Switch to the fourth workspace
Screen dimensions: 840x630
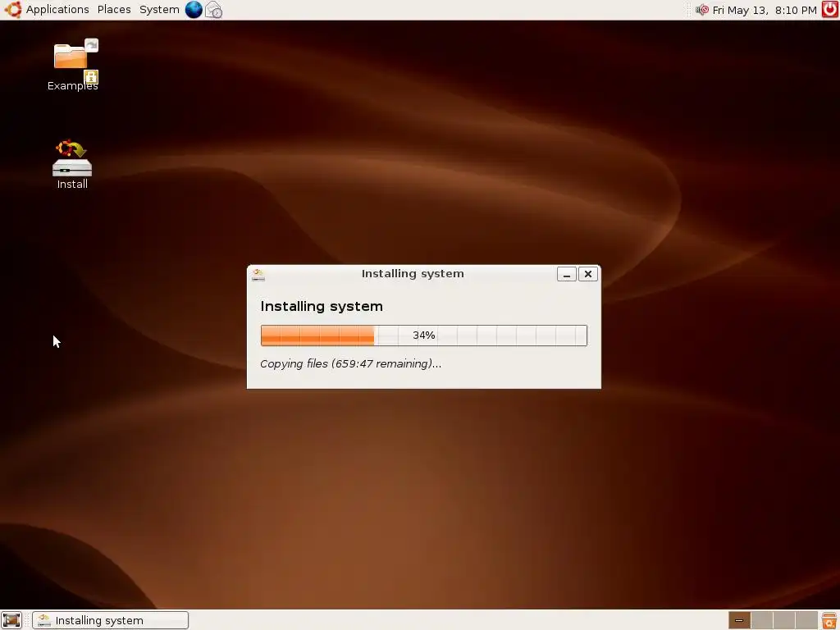[806, 620]
